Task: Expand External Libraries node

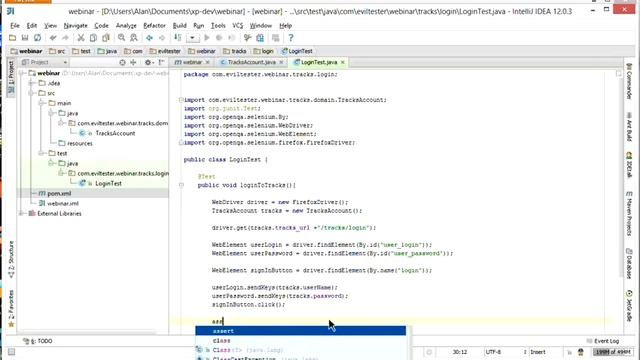Action: (22, 213)
